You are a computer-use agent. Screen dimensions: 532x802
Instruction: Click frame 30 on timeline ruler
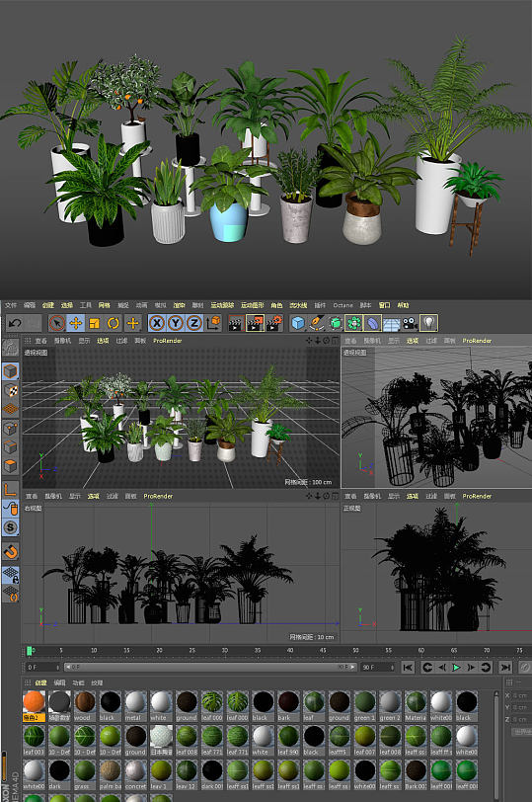[x=224, y=650]
